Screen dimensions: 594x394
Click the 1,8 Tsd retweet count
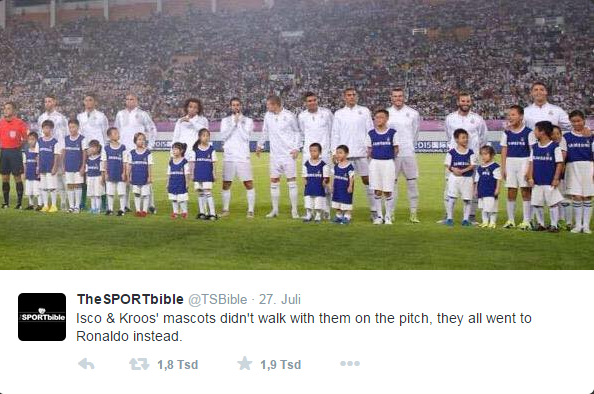pos(178,364)
